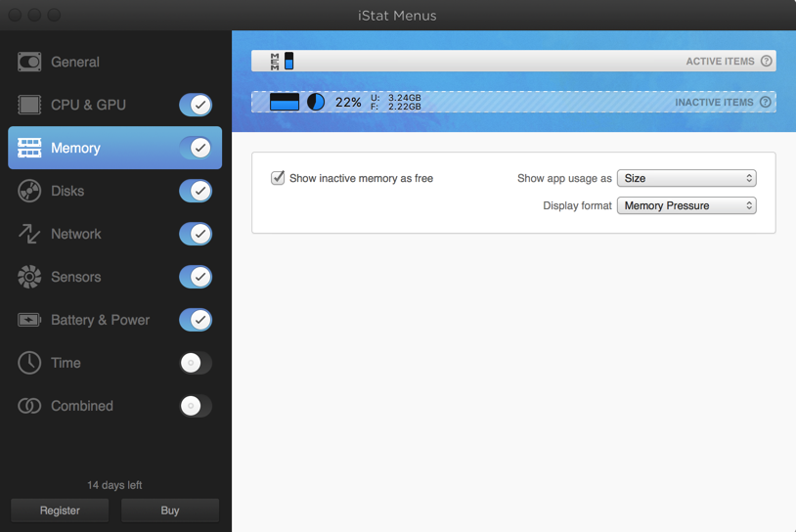Turn off the Sensors toggle
Viewport: 796px width, 532px height.
(x=196, y=277)
